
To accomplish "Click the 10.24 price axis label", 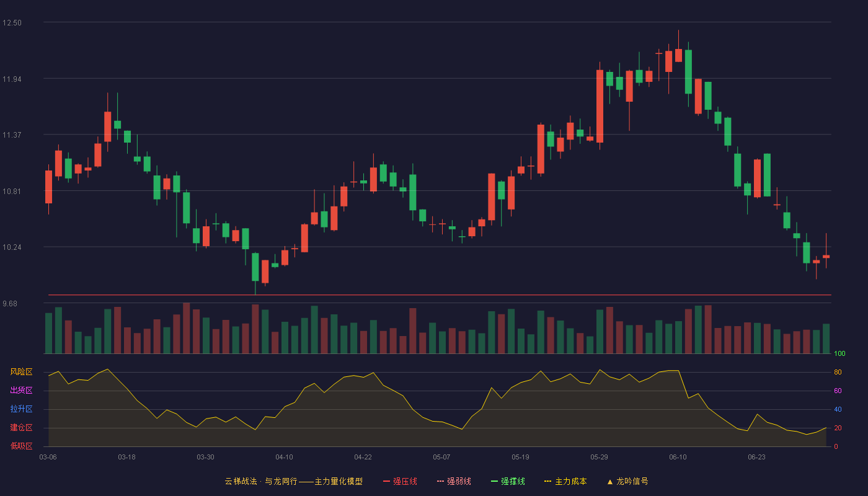I will click(12, 247).
